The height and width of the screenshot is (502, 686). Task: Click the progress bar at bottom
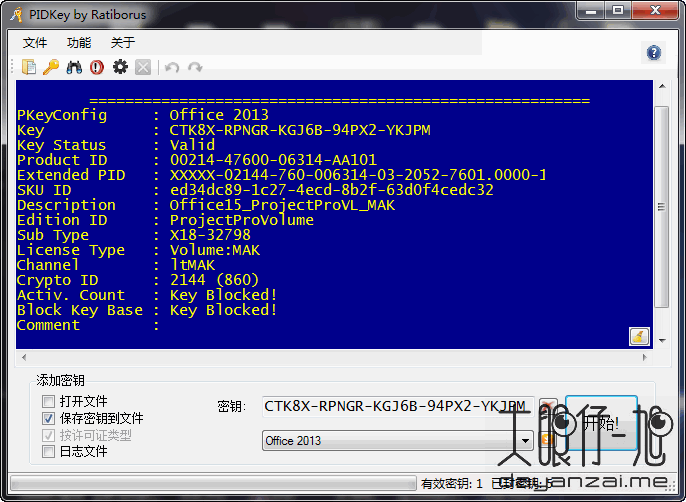[213, 483]
